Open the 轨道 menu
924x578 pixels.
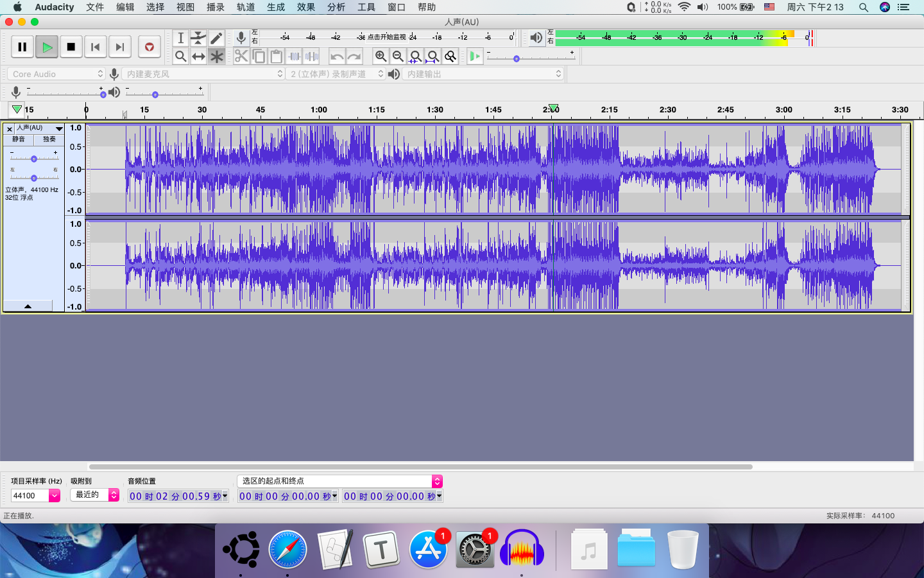click(x=245, y=7)
